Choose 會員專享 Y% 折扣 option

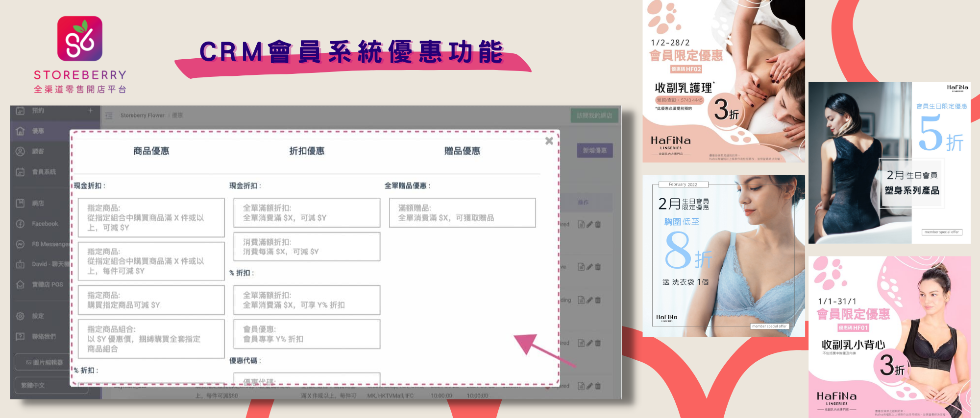click(307, 334)
